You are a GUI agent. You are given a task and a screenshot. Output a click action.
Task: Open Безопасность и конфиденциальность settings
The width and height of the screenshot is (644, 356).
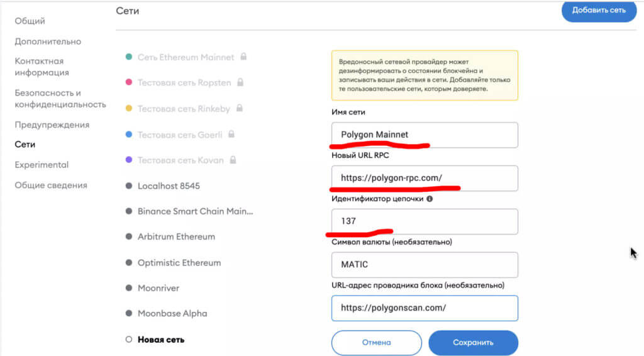[x=60, y=99]
